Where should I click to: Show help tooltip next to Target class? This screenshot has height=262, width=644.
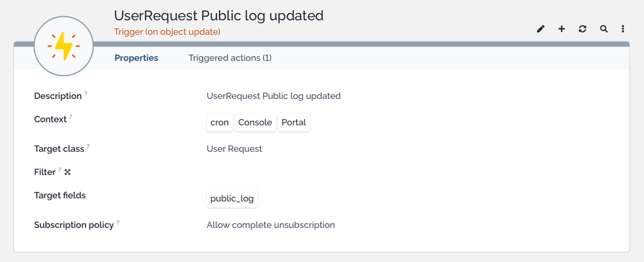pyautogui.click(x=88, y=146)
